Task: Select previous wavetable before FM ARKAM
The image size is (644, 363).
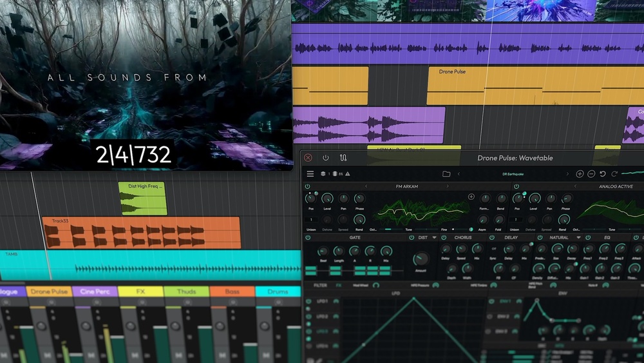Action: click(366, 186)
